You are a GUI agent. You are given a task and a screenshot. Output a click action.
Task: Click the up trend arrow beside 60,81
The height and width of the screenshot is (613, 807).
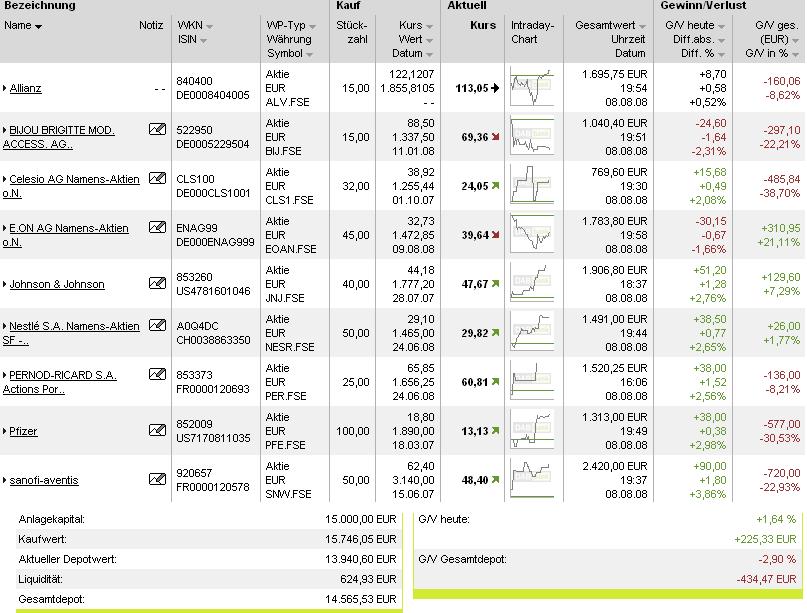tap(495, 382)
